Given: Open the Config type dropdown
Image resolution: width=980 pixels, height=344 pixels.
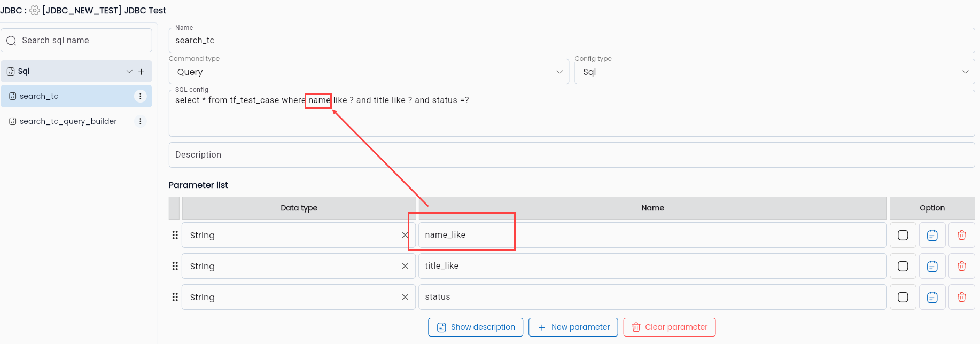Looking at the screenshot, I should (775, 72).
